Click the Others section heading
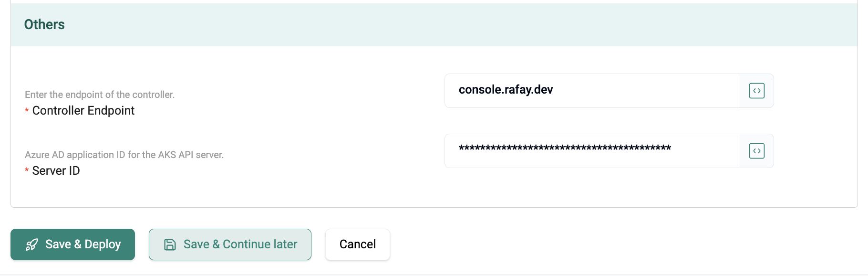Viewport: 868px width, 276px height. [x=44, y=24]
